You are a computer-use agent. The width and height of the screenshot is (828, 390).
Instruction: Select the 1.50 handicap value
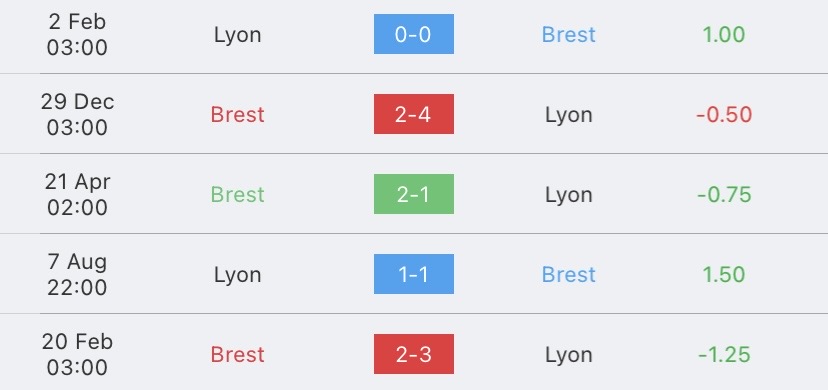[x=723, y=274]
